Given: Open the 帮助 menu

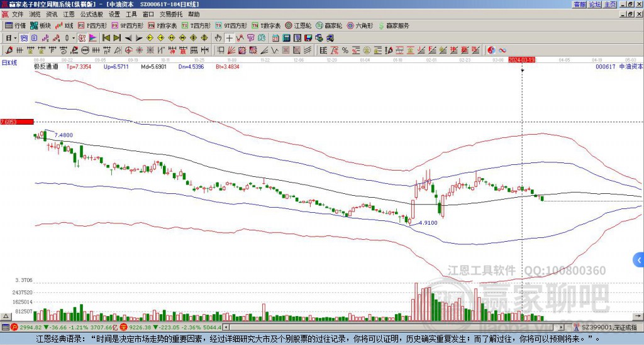Looking at the screenshot, I should point(194,14).
